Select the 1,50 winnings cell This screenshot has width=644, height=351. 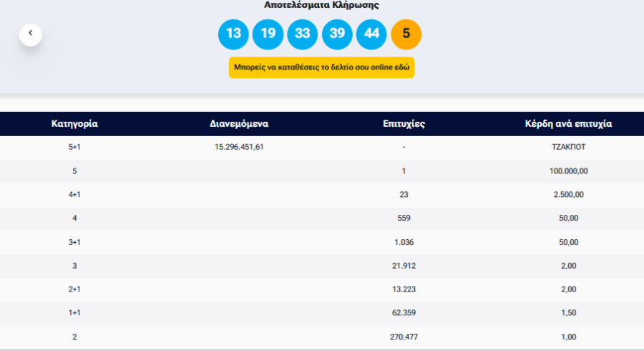click(569, 313)
